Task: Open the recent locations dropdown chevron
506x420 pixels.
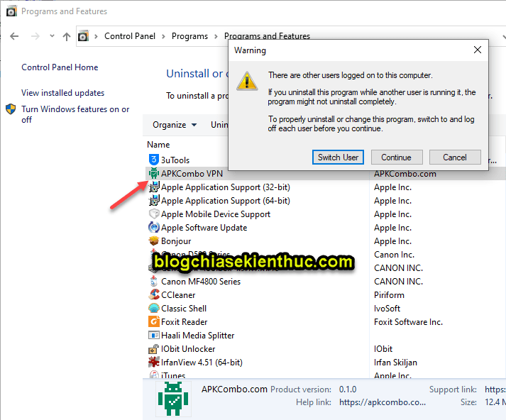Action: point(52,35)
